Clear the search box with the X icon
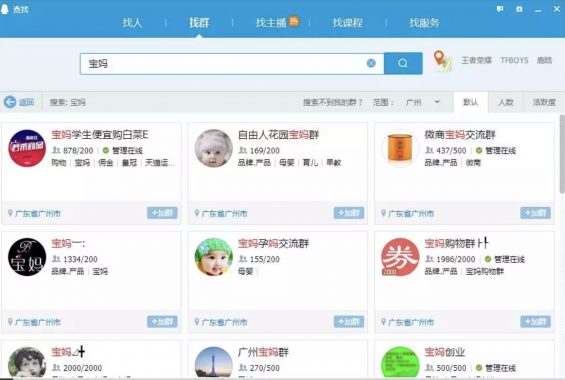Viewport: 565px width, 380px height. (371, 63)
